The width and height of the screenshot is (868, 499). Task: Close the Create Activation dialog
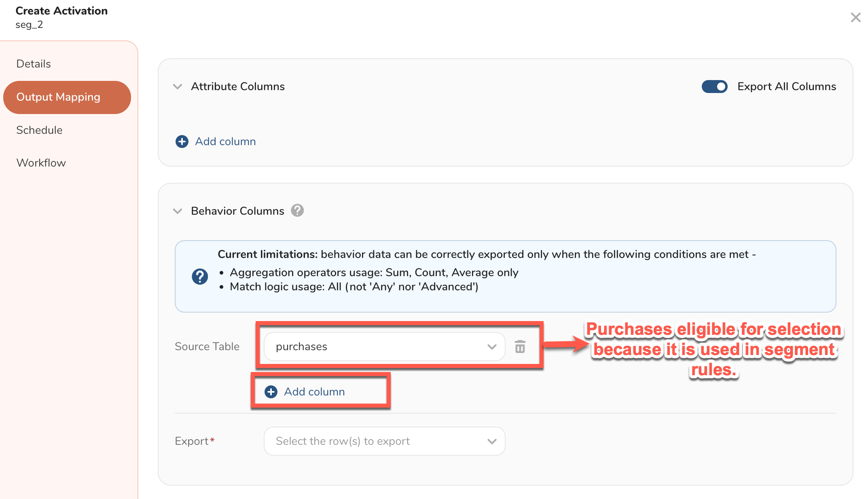[x=855, y=17]
